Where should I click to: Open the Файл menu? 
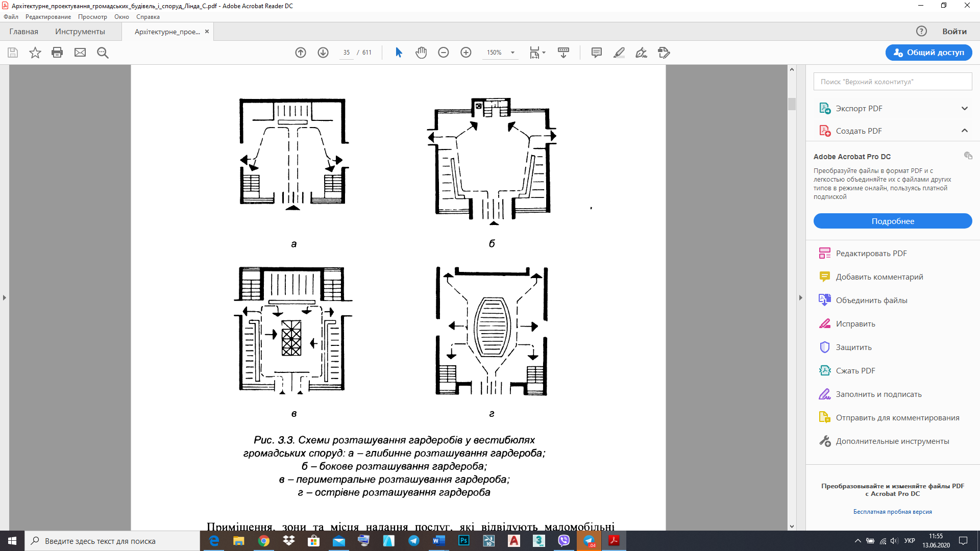pos(11,17)
